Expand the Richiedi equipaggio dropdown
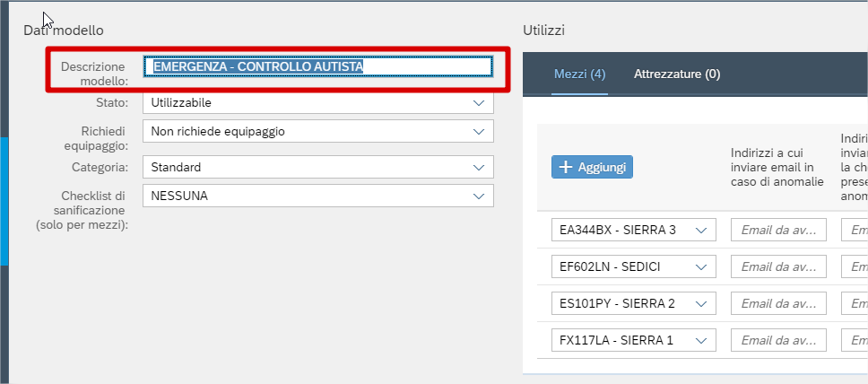This screenshot has height=384, width=868. pyautogui.click(x=317, y=131)
